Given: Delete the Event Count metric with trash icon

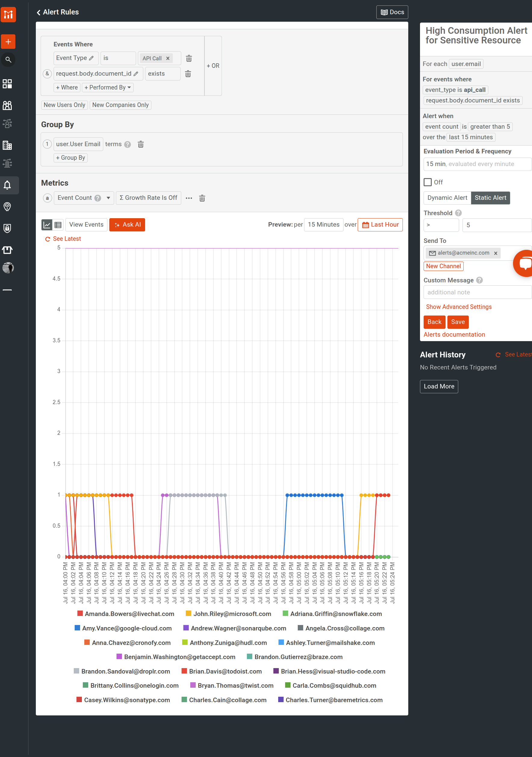Looking at the screenshot, I should (202, 198).
